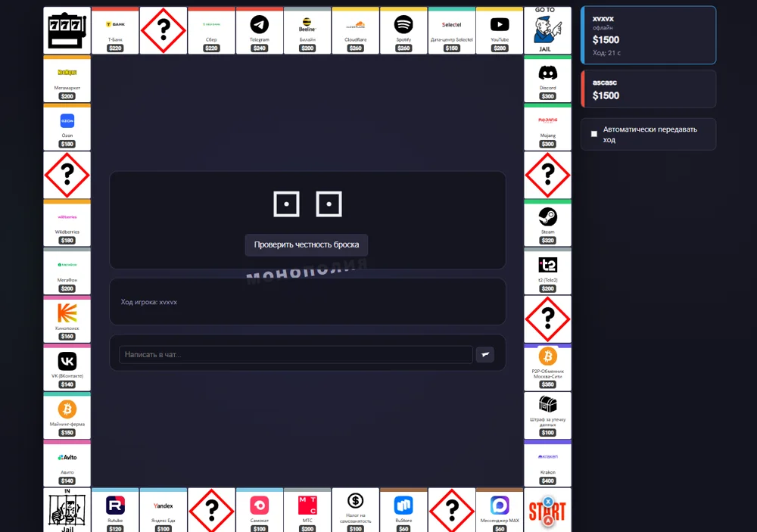Click the 777 slot machine corner tile
Image resolution: width=757 pixels, height=532 pixels.
67,30
